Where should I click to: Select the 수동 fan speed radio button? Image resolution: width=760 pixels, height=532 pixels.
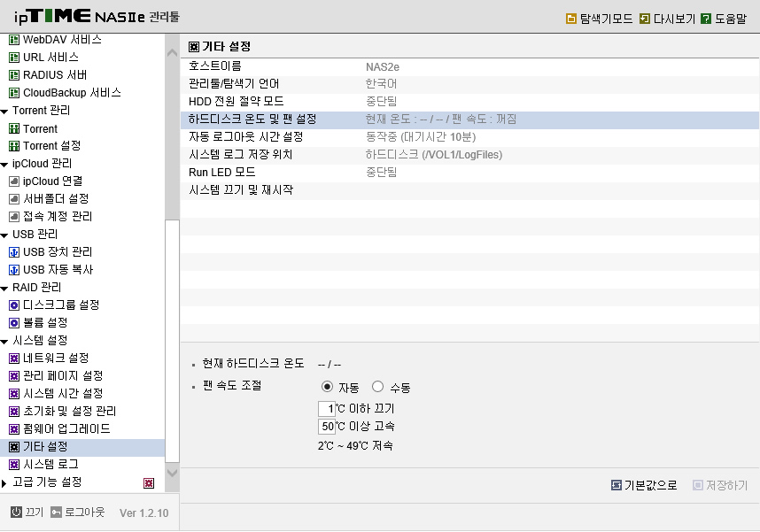point(377,387)
